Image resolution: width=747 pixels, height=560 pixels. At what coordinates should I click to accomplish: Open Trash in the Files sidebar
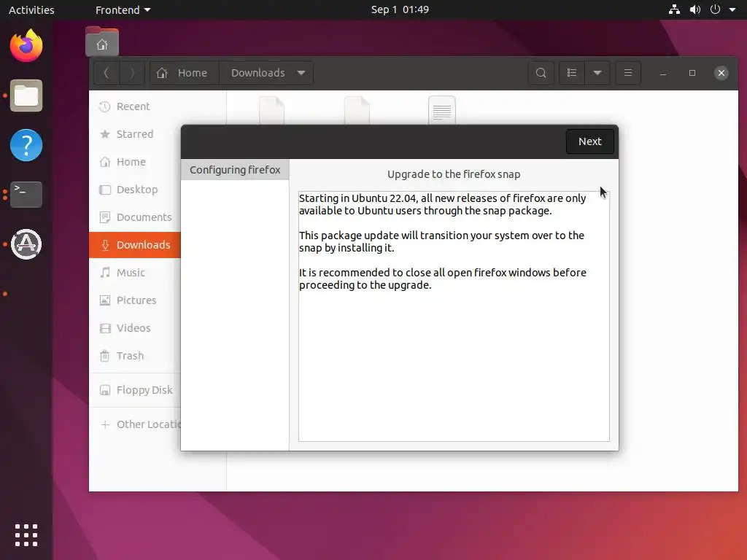coord(134,356)
